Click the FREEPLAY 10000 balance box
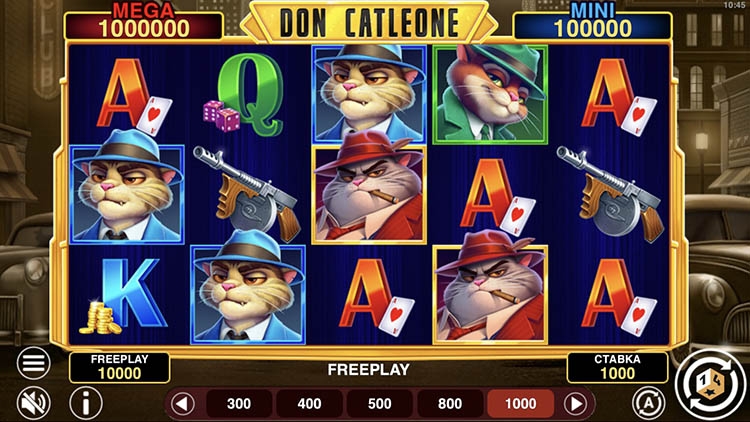 pos(120,367)
